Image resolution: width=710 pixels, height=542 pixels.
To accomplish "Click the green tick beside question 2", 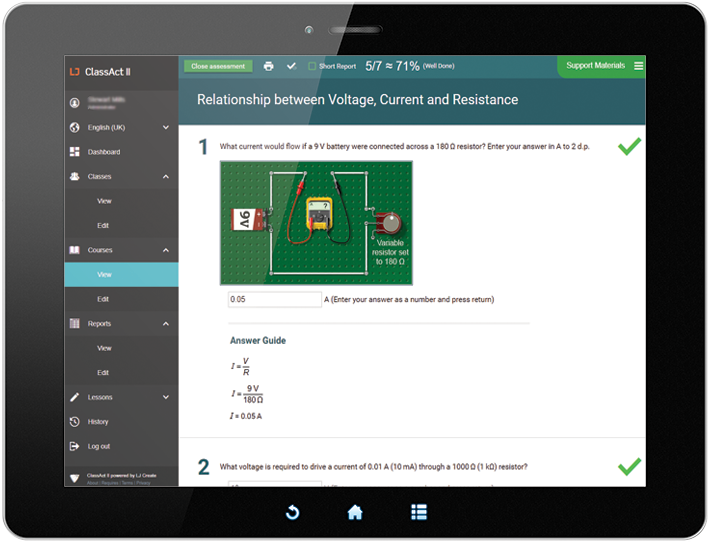I will point(629,466).
